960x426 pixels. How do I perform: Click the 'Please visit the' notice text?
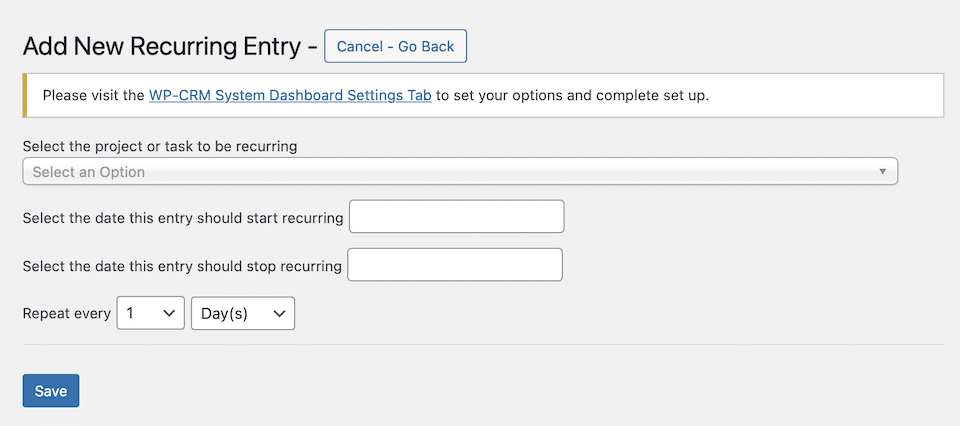click(x=94, y=96)
